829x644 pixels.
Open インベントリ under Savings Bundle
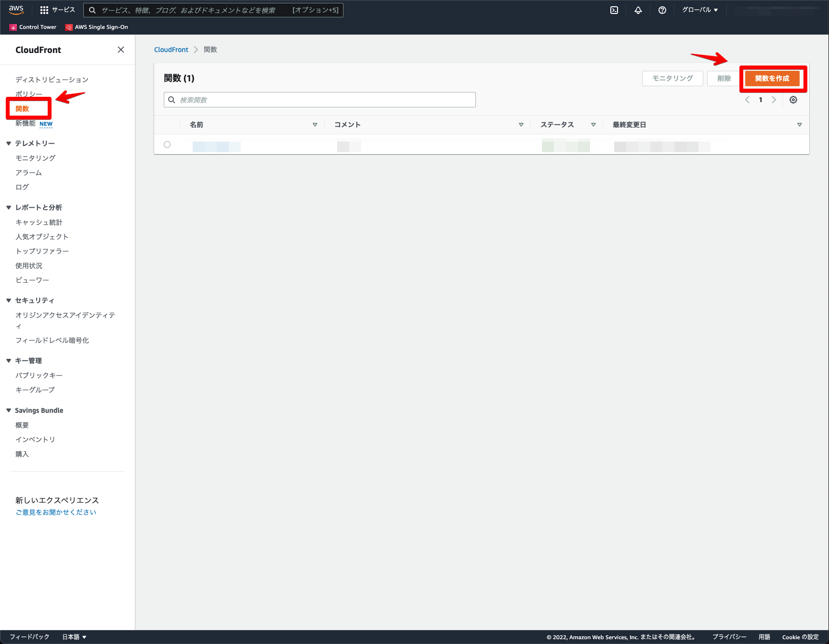[x=35, y=439]
